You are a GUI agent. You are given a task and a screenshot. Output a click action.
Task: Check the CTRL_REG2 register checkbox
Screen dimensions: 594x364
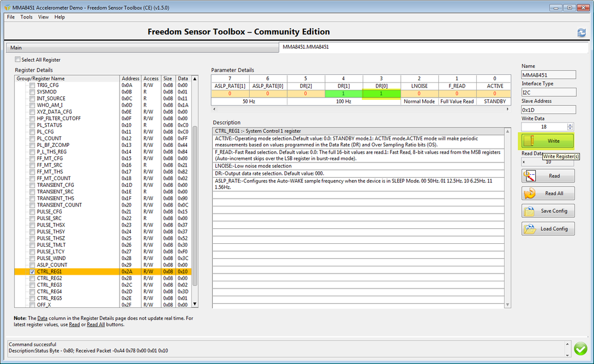(32, 278)
